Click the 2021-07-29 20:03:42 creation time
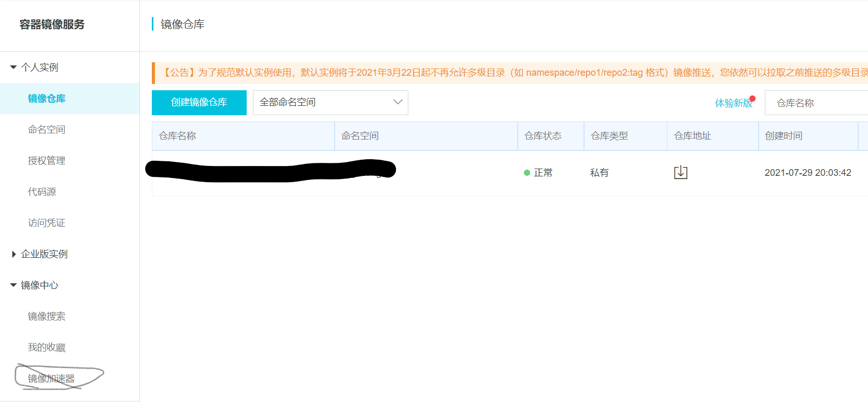The width and height of the screenshot is (868, 402). point(808,173)
